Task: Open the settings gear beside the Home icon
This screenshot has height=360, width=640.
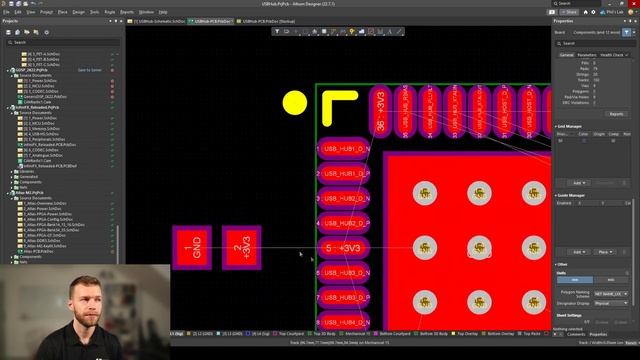Action: (x=593, y=12)
